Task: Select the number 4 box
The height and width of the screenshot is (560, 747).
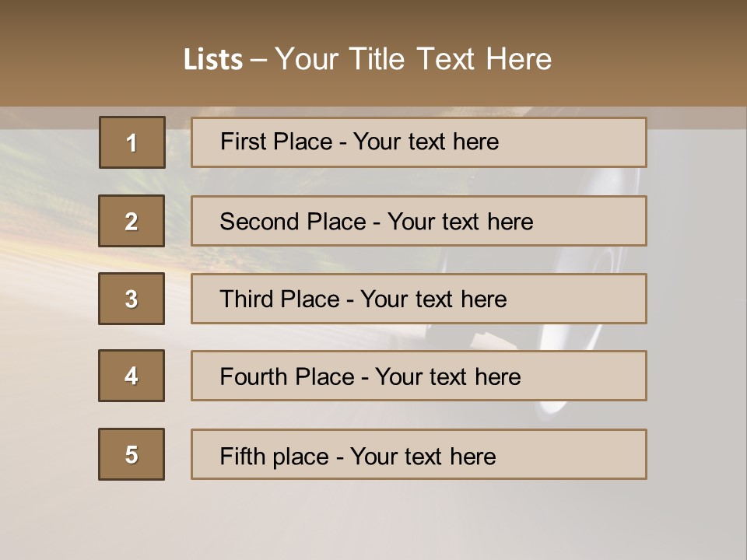Action: (x=132, y=376)
